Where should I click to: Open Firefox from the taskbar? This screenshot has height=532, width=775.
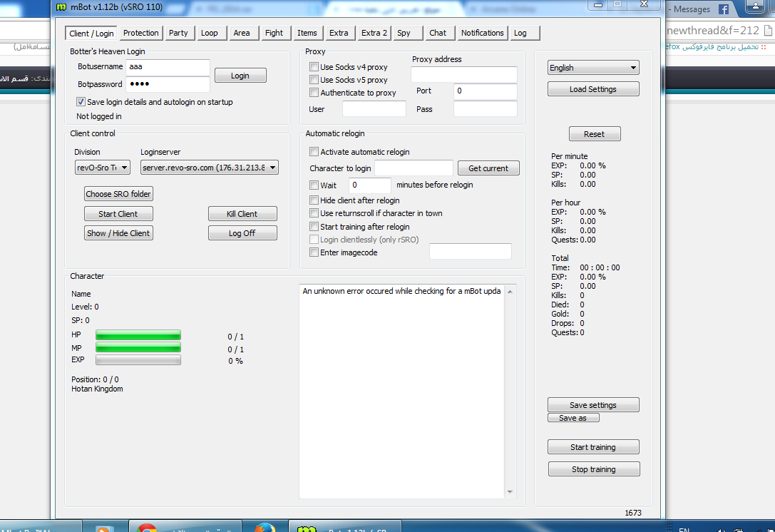click(265, 528)
